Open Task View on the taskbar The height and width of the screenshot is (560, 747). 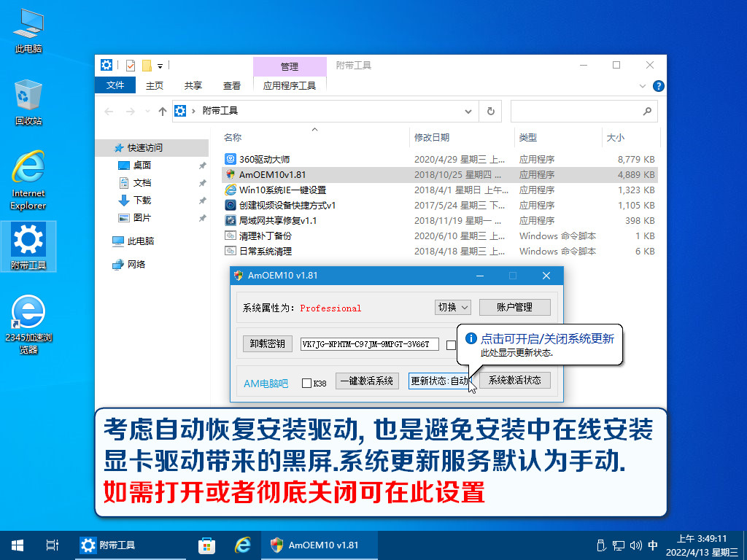(x=53, y=545)
